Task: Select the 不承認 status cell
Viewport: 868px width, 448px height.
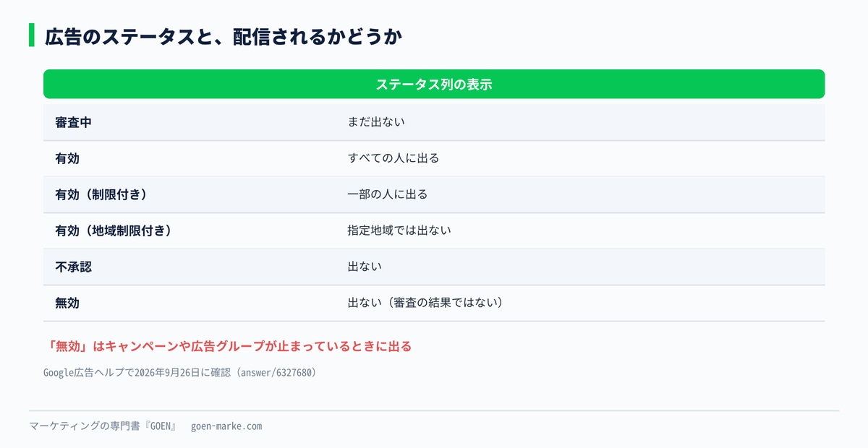Action: [73, 267]
